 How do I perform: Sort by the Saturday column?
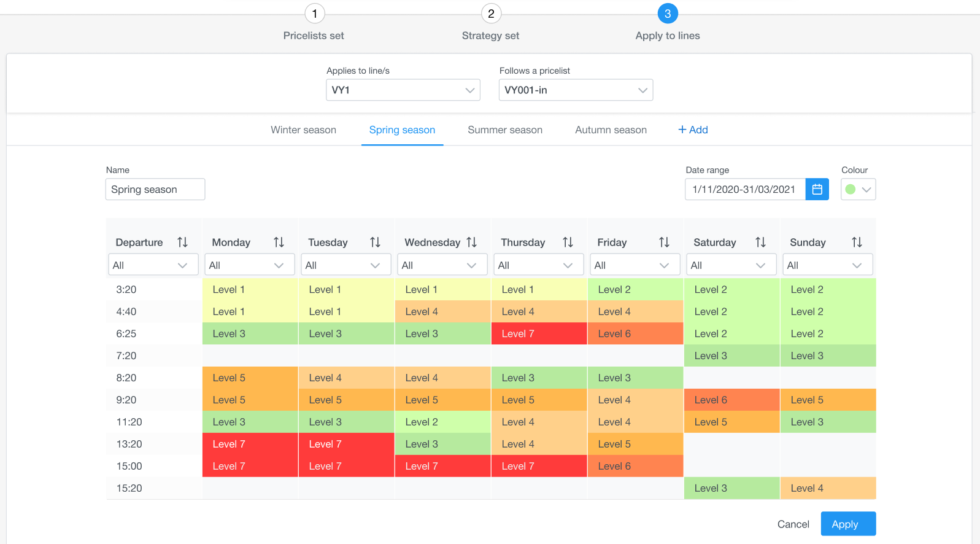tap(760, 242)
